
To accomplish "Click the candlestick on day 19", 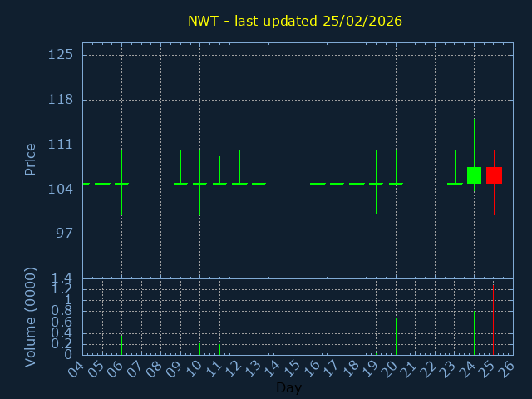I will pos(376,183).
